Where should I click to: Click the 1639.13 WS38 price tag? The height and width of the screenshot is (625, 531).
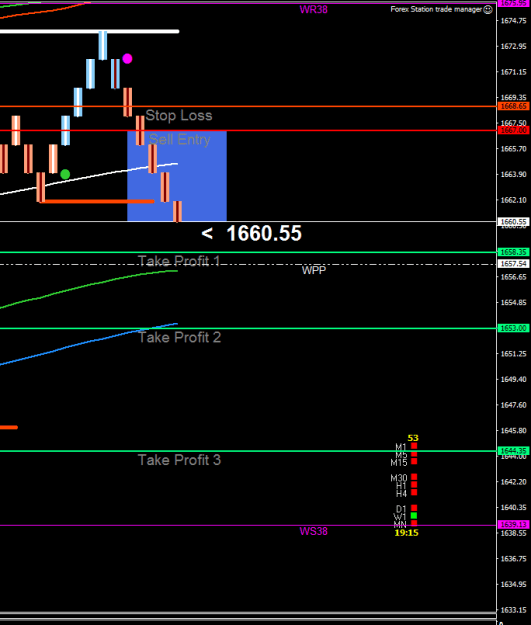514,525
